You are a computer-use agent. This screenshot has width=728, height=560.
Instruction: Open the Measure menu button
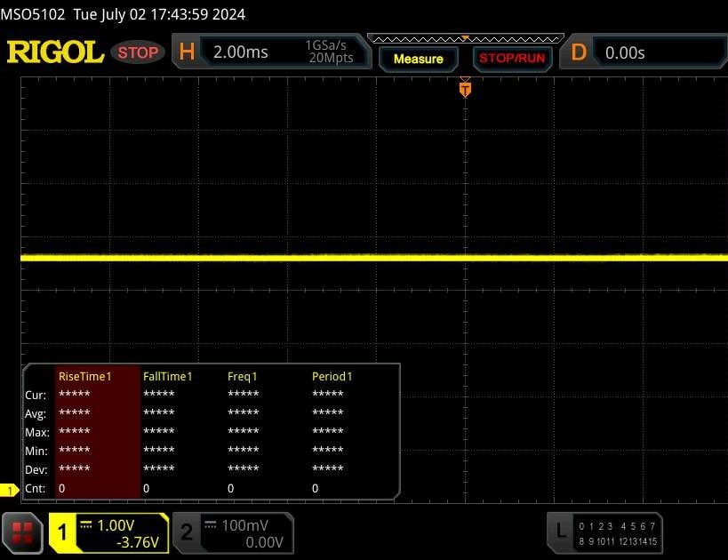click(x=419, y=59)
